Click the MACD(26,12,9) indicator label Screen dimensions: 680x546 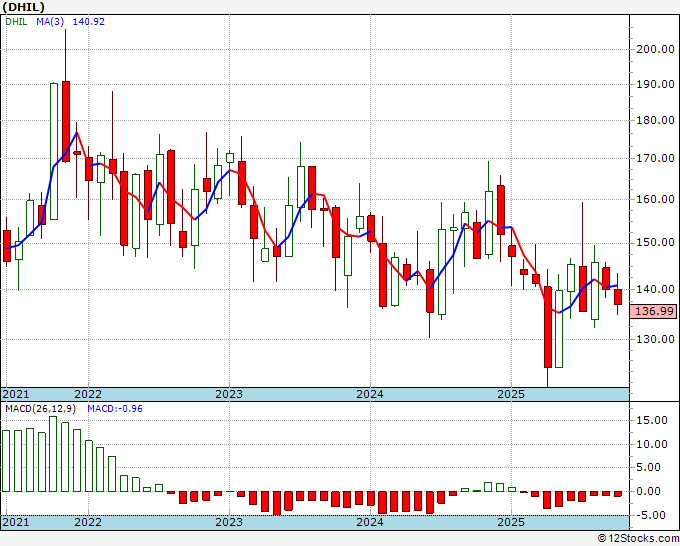pyautogui.click(x=40, y=409)
